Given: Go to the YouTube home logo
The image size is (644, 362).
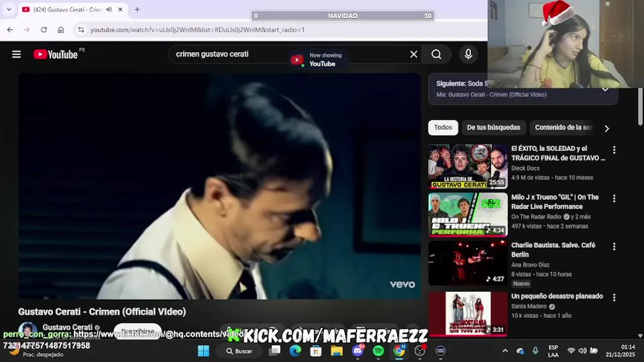Looking at the screenshot, I should point(55,54).
